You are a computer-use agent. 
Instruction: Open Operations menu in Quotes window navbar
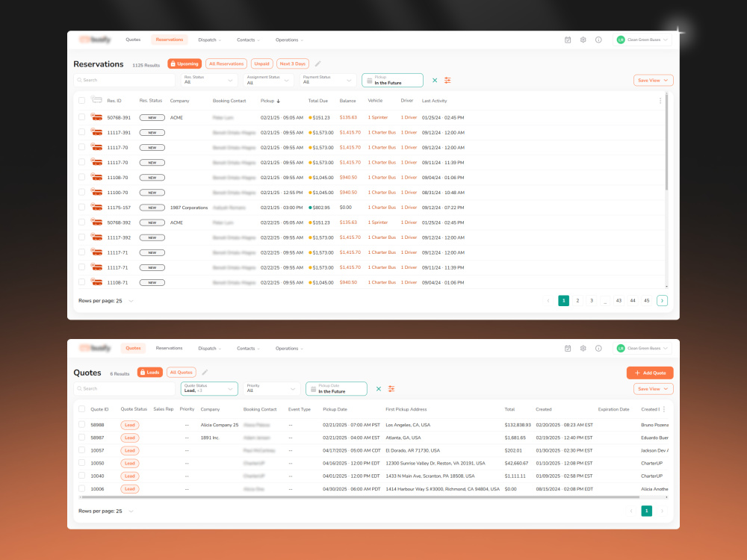point(289,349)
